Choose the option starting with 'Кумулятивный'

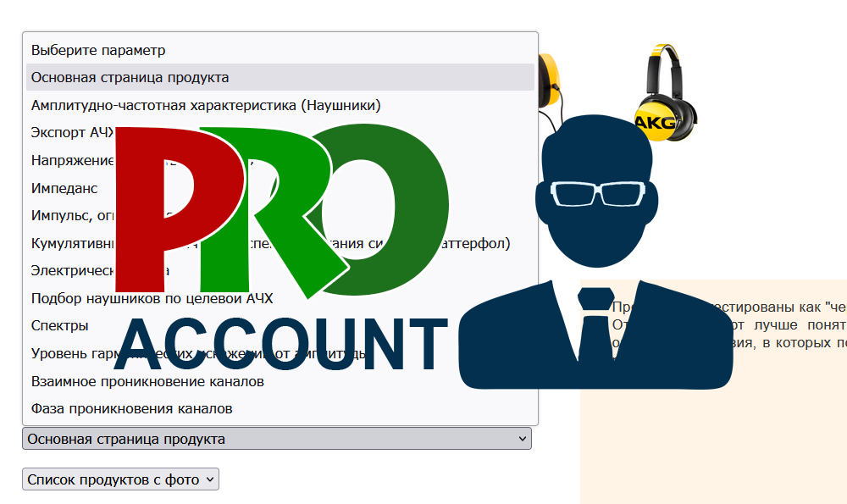pyautogui.click(x=72, y=244)
